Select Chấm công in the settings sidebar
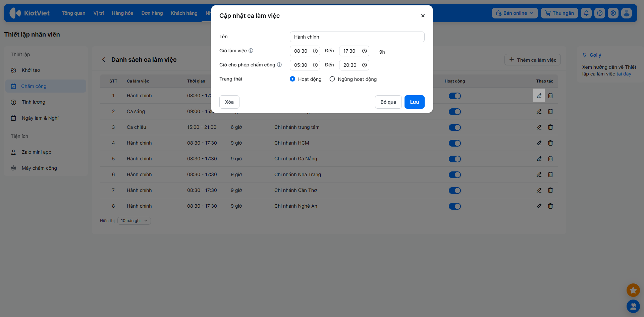 46,86
